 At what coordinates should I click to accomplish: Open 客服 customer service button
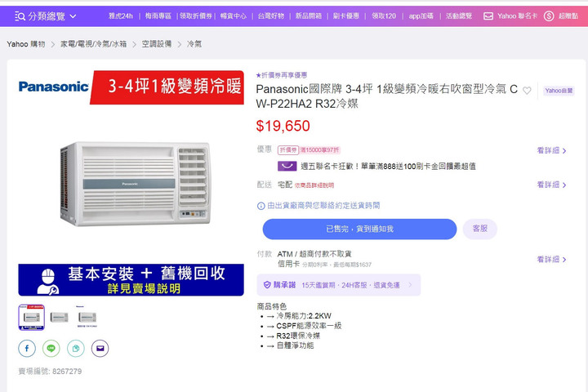[480, 229]
